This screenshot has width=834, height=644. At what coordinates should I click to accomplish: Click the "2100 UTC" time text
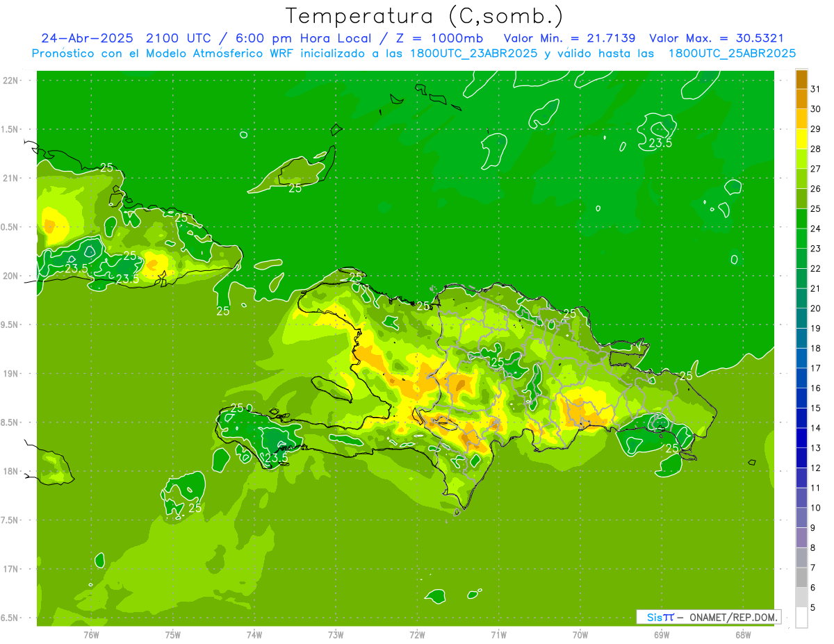click(x=178, y=38)
